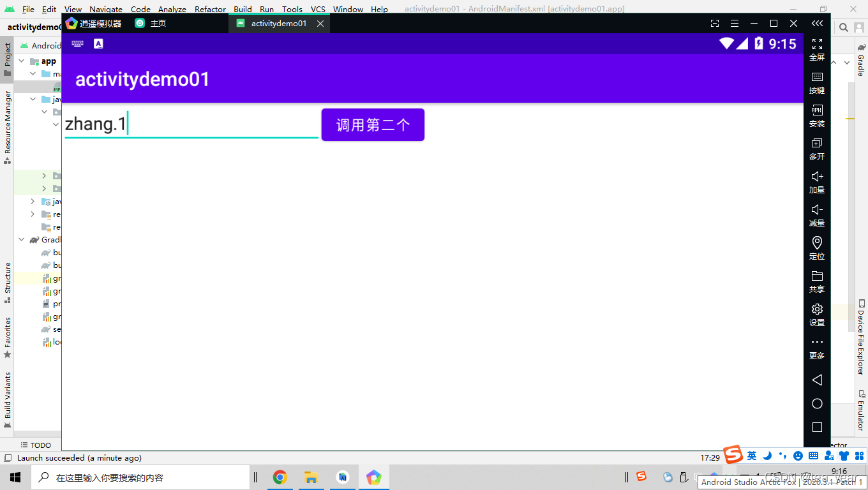
Task: Tap the Android recents square button
Action: click(817, 427)
